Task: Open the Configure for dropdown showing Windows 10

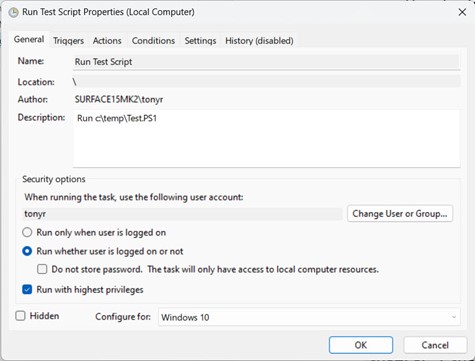Action: 309,317
